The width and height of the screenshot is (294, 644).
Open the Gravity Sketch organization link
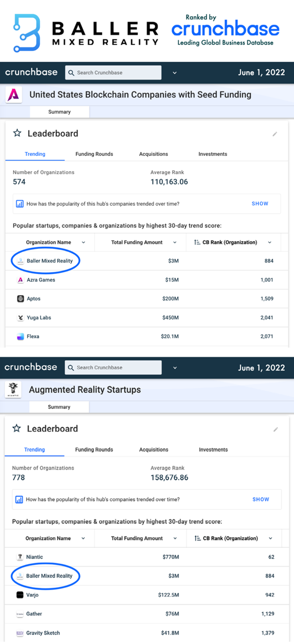(x=43, y=633)
